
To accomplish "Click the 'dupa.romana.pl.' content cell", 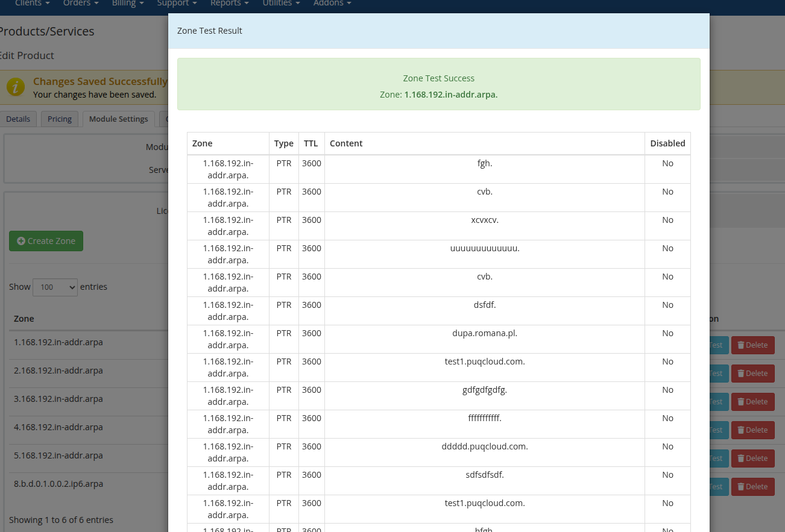I will click(x=485, y=339).
